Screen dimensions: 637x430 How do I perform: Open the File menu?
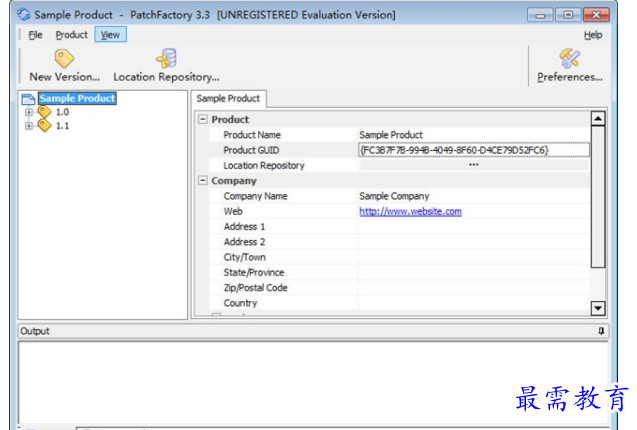35,35
